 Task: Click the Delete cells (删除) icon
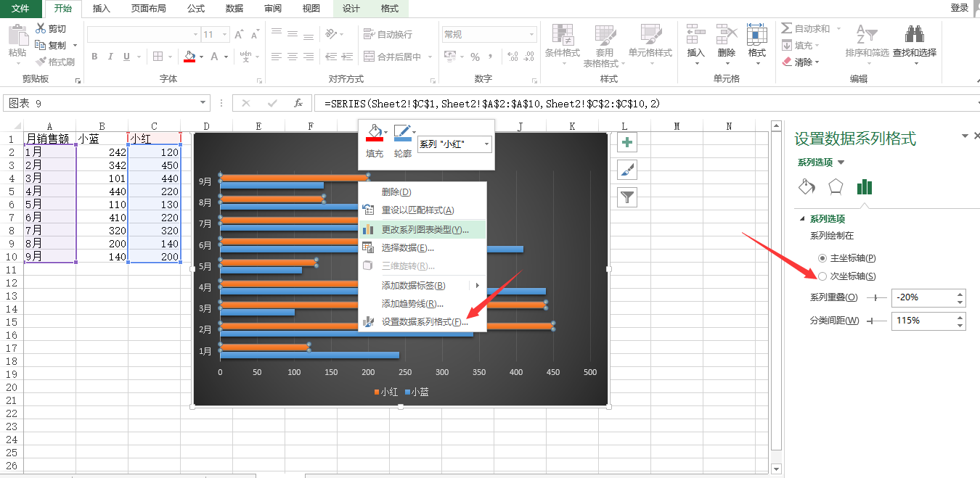click(x=726, y=35)
